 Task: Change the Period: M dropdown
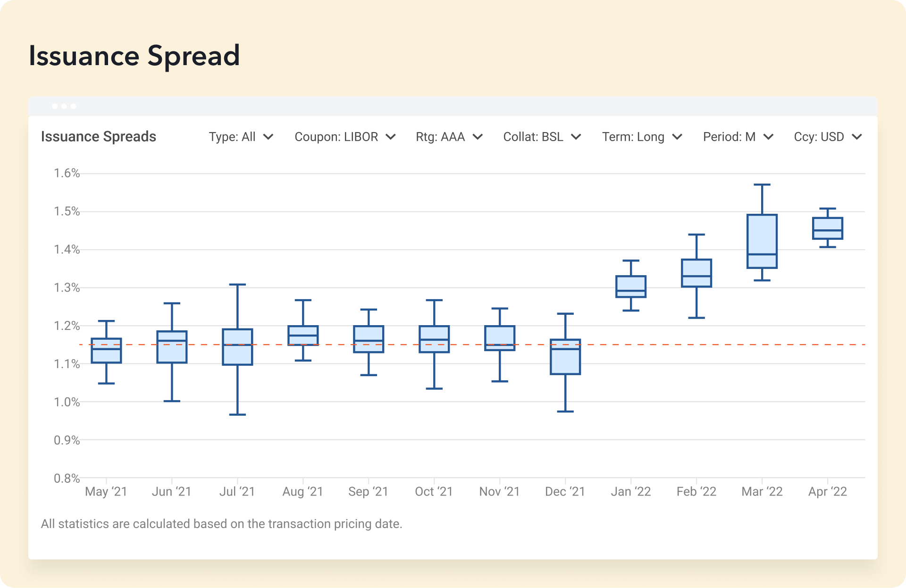pyautogui.click(x=738, y=137)
